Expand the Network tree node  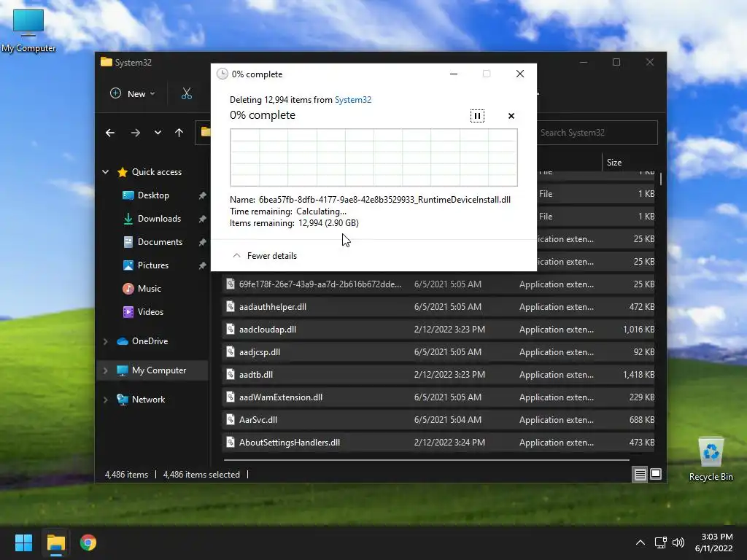coord(105,400)
